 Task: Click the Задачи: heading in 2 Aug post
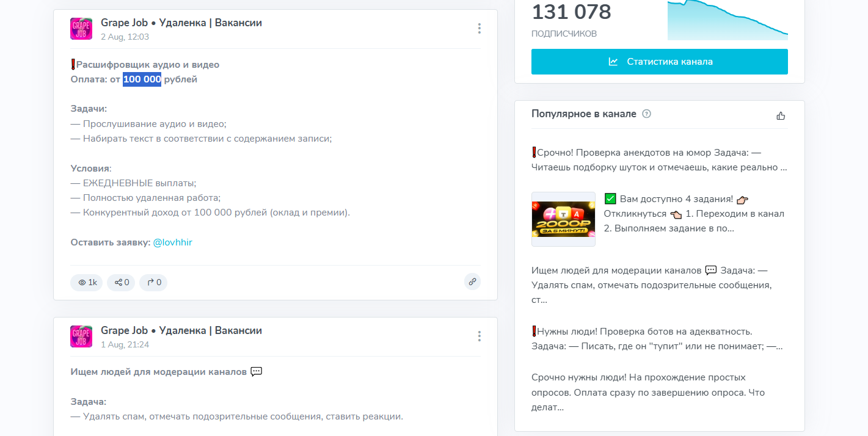(x=89, y=109)
